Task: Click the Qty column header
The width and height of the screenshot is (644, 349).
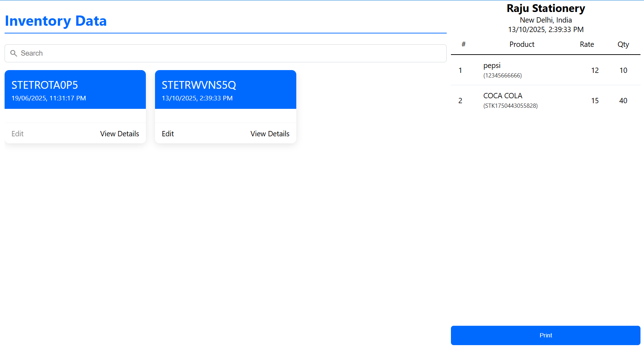Action: [623, 44]
